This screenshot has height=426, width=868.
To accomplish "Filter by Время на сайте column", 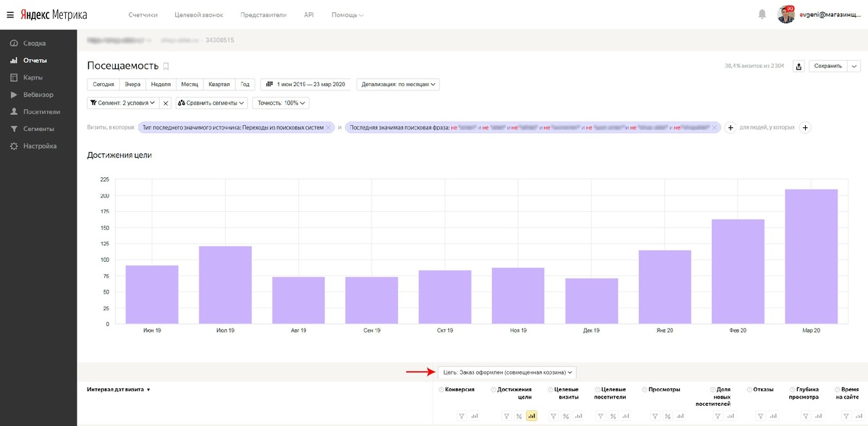I will click(848, 416).
